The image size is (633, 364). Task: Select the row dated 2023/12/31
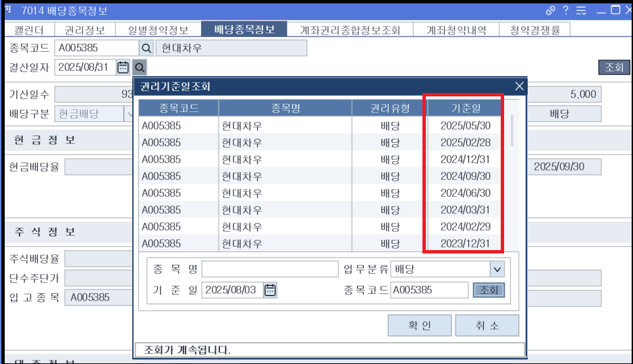click(321, 243)
